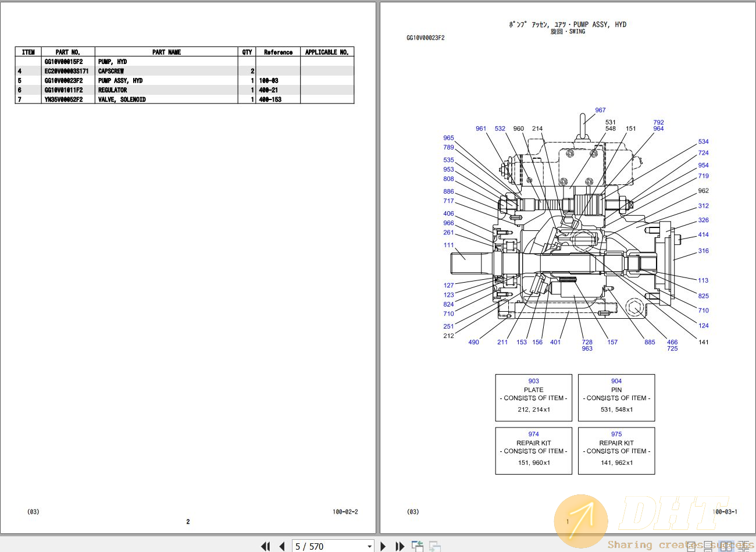This screenshot has height=552, width=756.
Task: Open part link 961 in the diagram
Action: (x=481, y=129)
